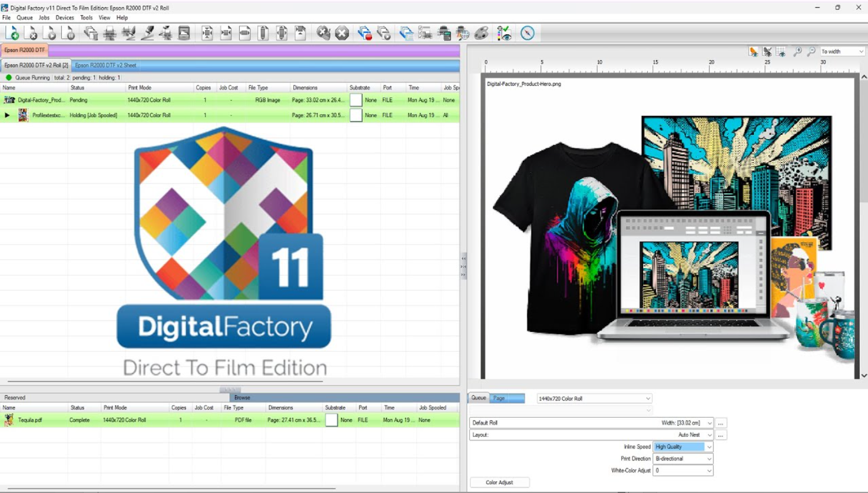Click the Color Adjust button

coord(499,482)
